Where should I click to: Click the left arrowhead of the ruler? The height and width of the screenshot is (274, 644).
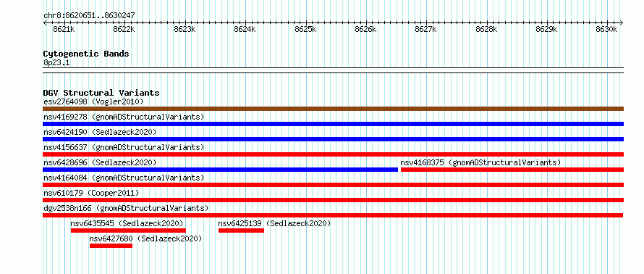point(45,23)
